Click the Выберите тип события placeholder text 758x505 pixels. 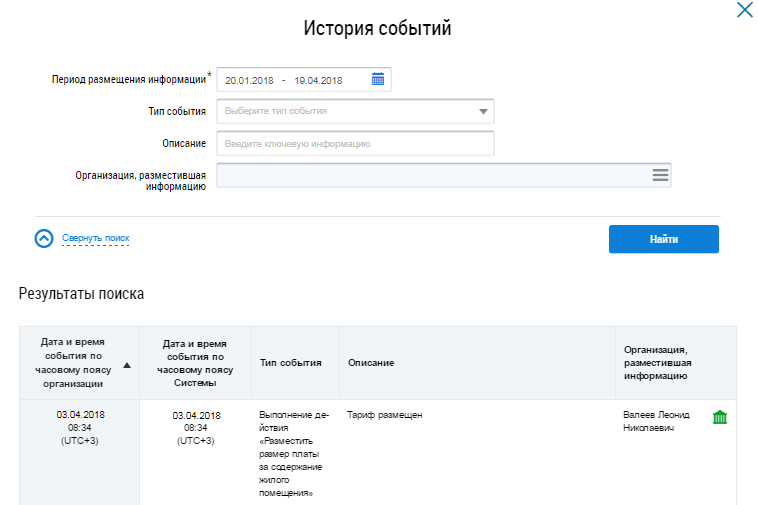point(276,111)
